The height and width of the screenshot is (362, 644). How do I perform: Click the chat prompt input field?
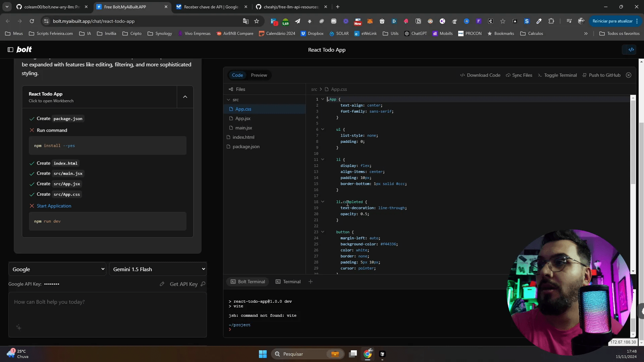[108, 314]
